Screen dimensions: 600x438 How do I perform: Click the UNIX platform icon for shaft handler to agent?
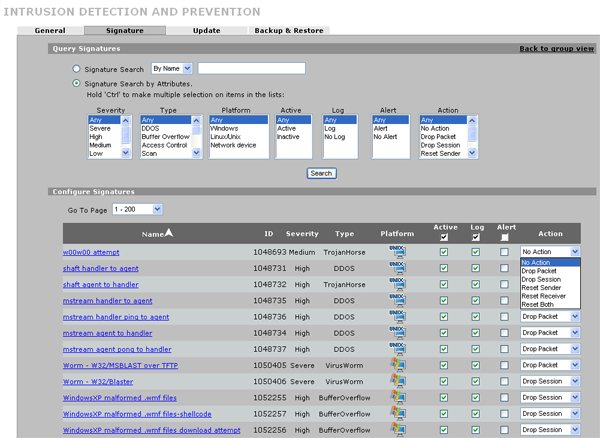399,269
